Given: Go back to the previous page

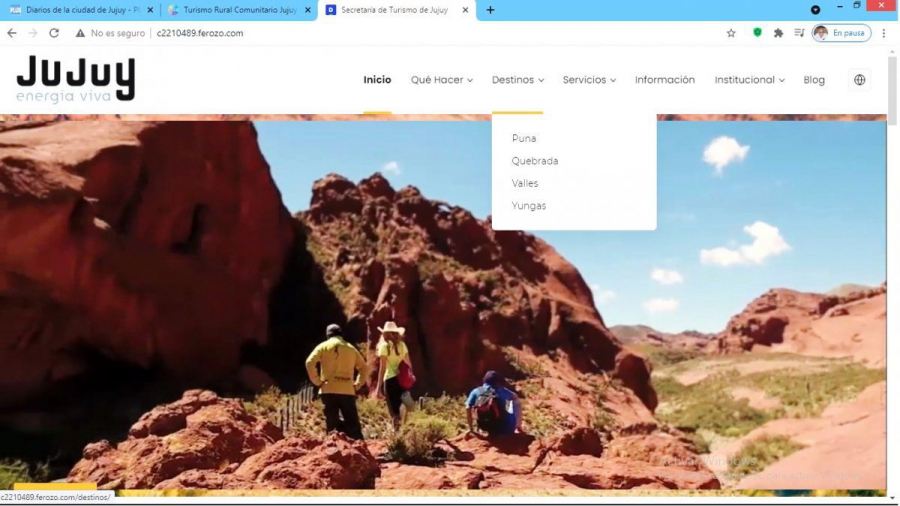Looking at the screenshot, I should (x=12, y=33).
